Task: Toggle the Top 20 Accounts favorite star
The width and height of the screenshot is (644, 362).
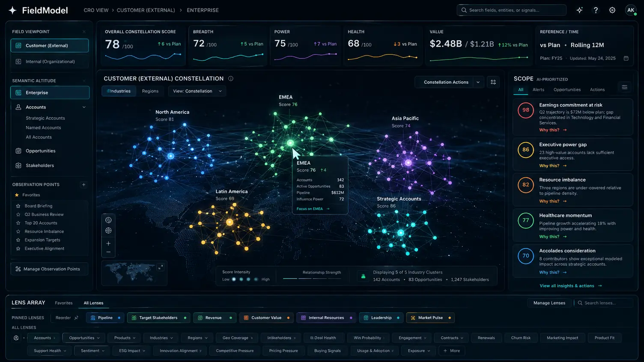Action: coord(18,223)
